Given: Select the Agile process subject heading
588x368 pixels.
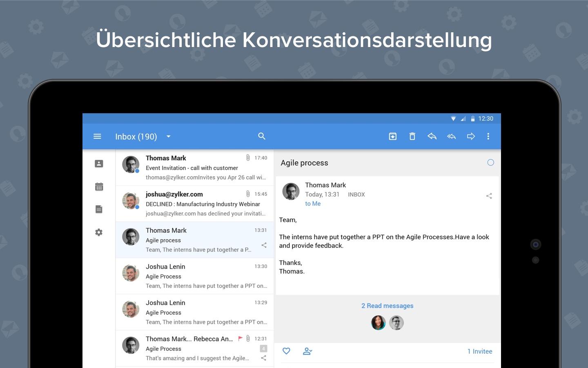Looking at the screenshot, I should pyautogui.click(x=304, y=163).
